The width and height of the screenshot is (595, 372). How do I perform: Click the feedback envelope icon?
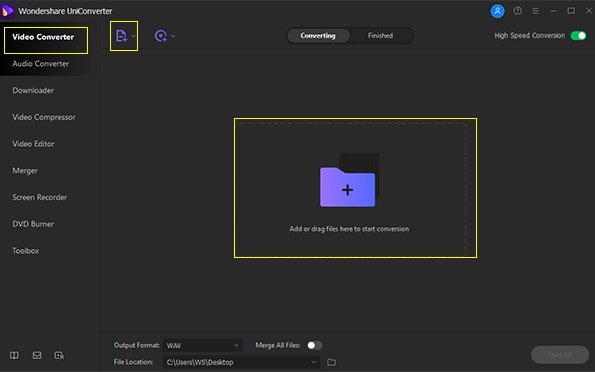pos(37,355)
